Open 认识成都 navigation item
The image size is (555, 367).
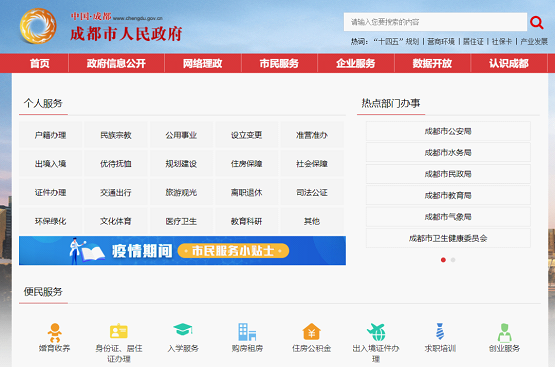pyautogui.click(x=509, y=63)
